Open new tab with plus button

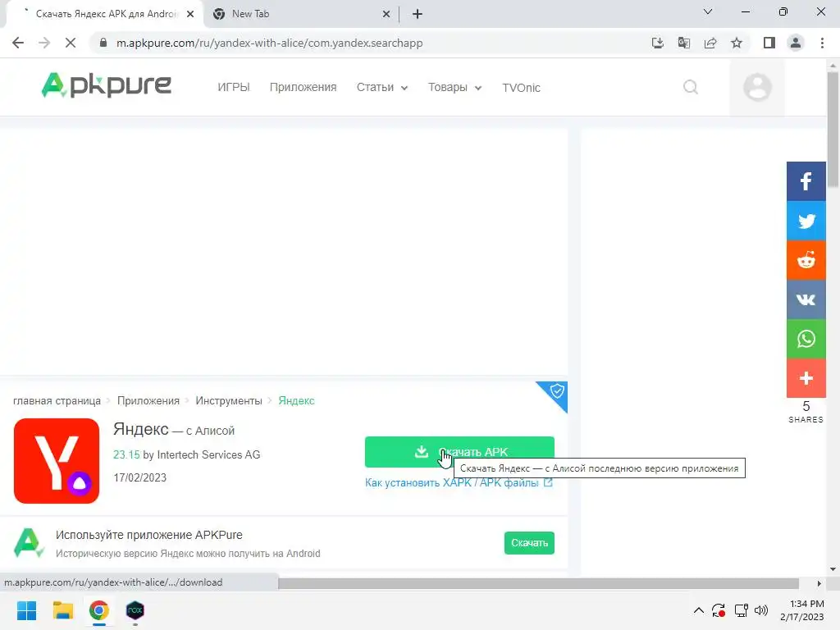418,14
